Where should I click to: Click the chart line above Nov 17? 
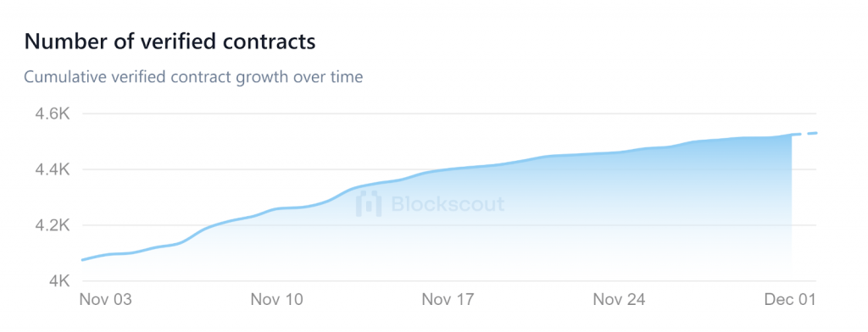pyautogui.click(x=448, y=169)
